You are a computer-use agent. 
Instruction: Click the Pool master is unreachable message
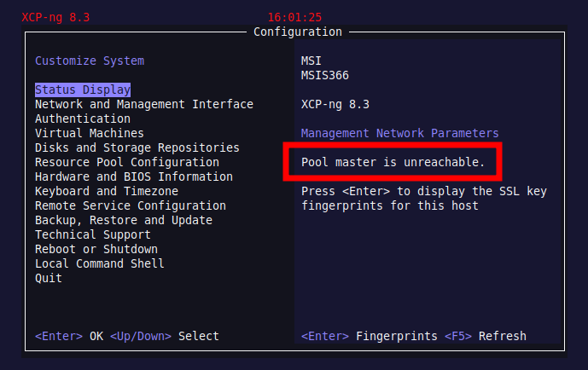pos(393,162)
